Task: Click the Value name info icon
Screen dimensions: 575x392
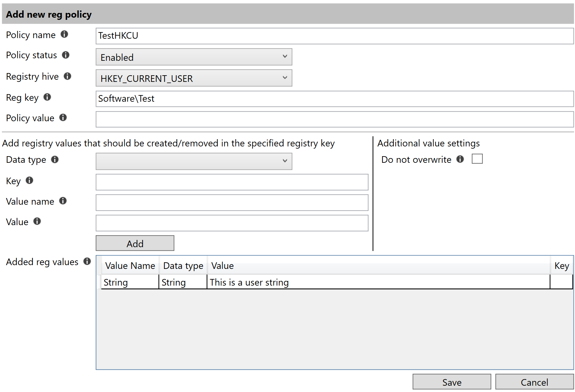Action: click(63, 201)
